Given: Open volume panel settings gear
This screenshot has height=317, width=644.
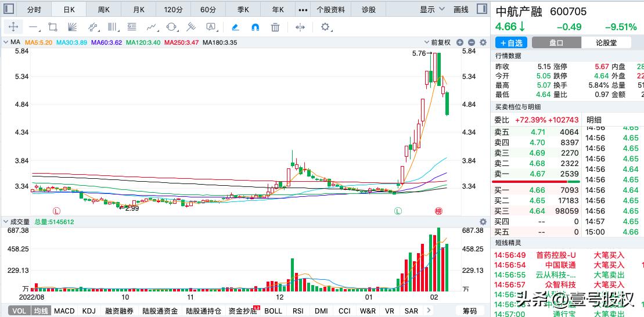Looking at the screenshot, I should click(483, 222).
